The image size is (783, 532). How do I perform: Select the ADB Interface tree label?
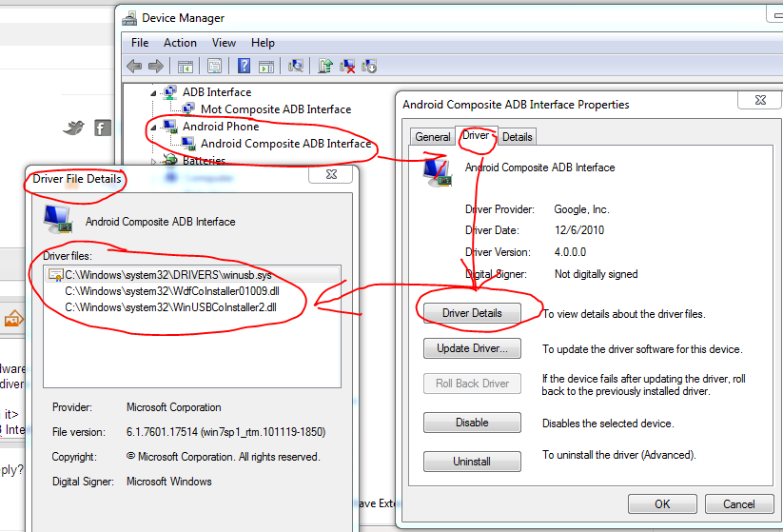pos(217,92)
